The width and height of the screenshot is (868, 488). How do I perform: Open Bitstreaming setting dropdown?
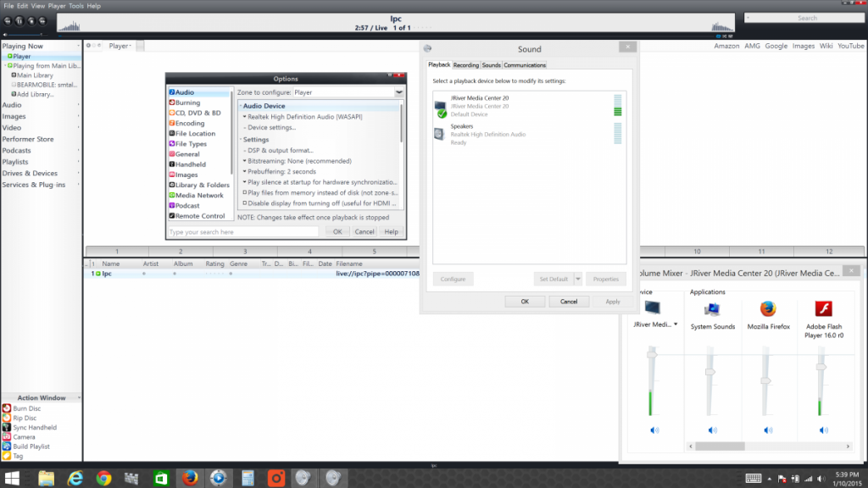[x=244, y=161]
